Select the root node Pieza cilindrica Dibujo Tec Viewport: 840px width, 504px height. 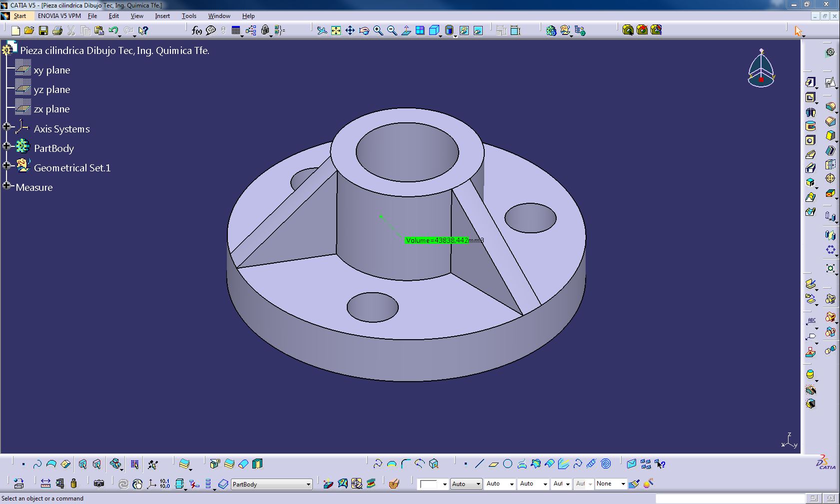[114, 50]
